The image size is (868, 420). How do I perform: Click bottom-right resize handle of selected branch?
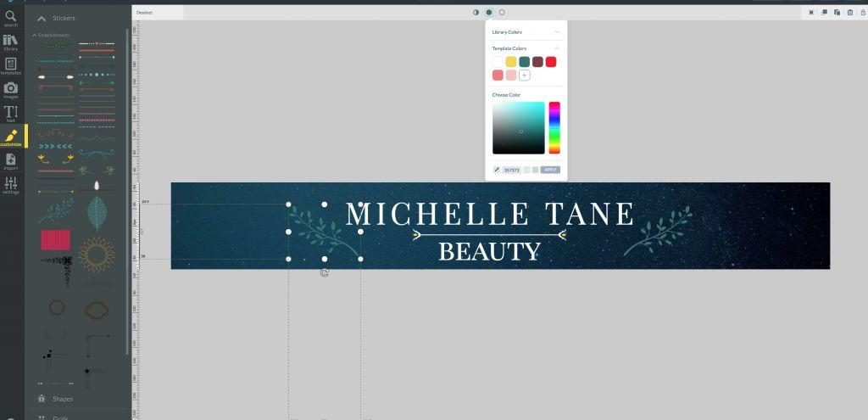pos(360,259)
